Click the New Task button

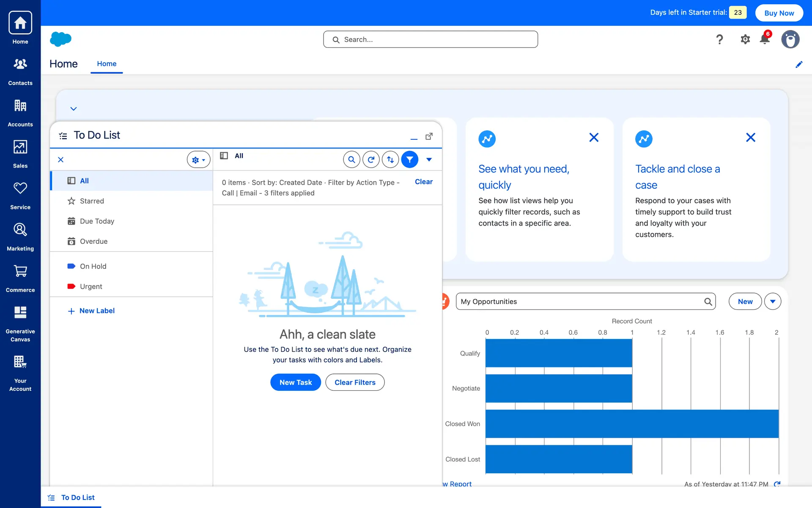point(295,382)
